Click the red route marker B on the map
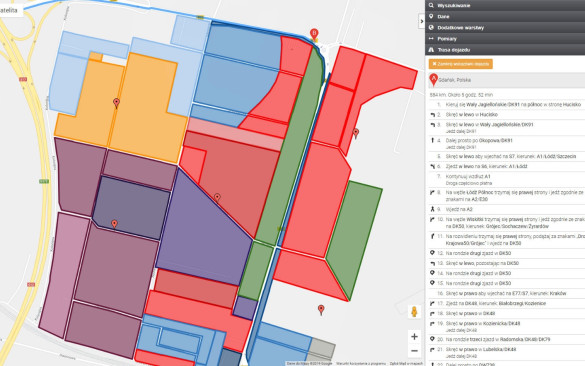The width and height of the screenshot is (585, 366). point(314,34)
